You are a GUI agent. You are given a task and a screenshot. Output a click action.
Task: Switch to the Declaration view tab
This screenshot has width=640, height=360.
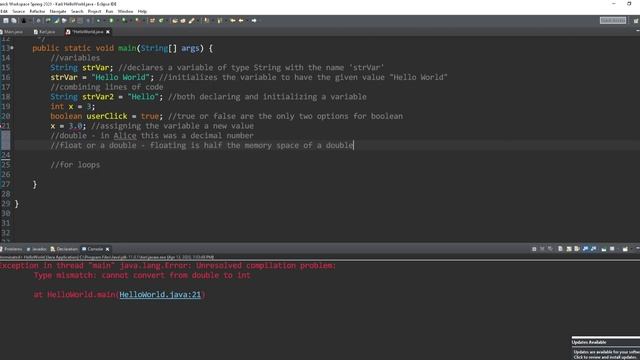(x=64, y=249)
